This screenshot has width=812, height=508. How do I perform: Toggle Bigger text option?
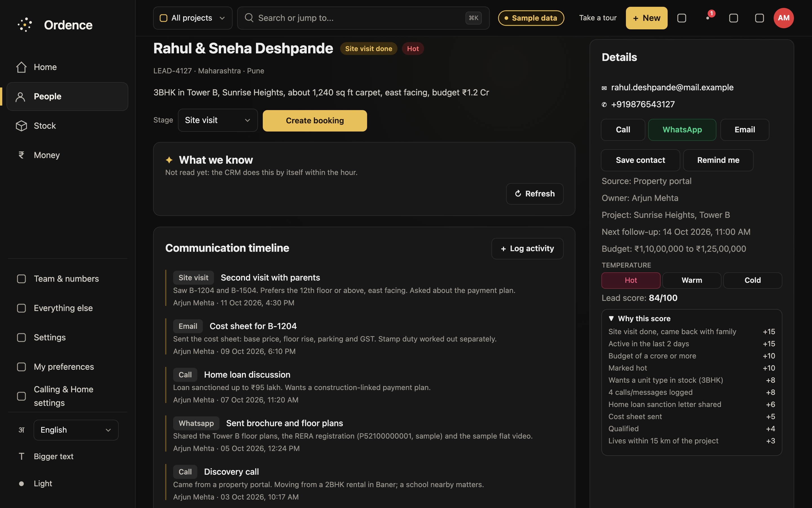click(67, 456)
